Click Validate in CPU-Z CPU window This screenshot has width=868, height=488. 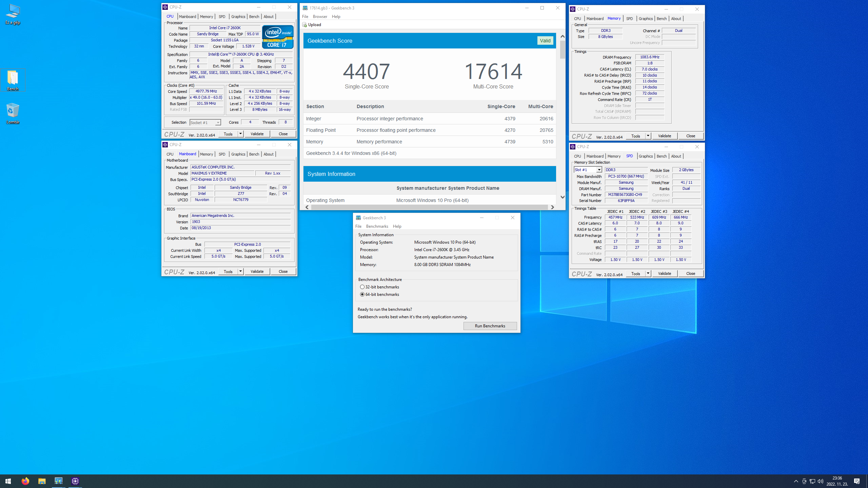point(257,134)
